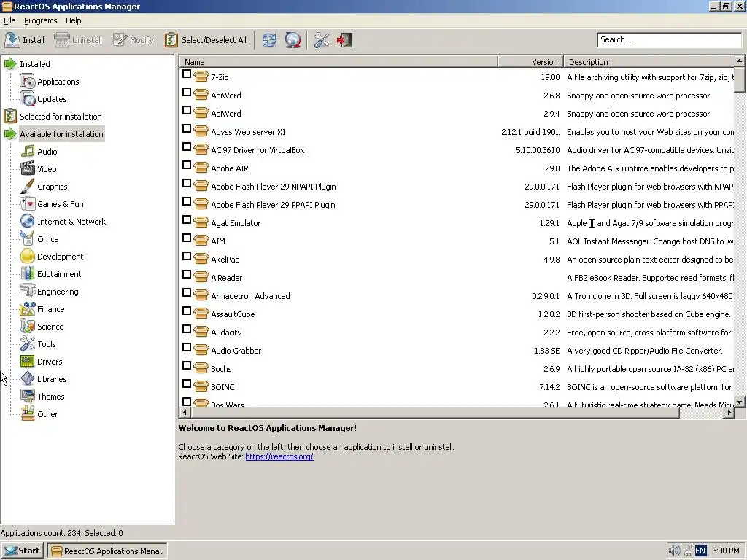Screen dimensions: 747x560
Task: Click the horizontal scrollbar right arrow
Action: click(729, 413)
